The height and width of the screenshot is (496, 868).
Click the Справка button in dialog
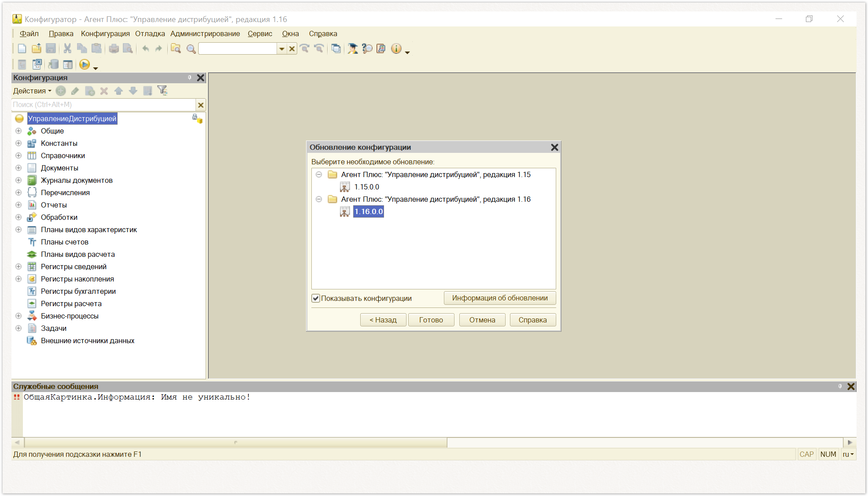point(533,320)
